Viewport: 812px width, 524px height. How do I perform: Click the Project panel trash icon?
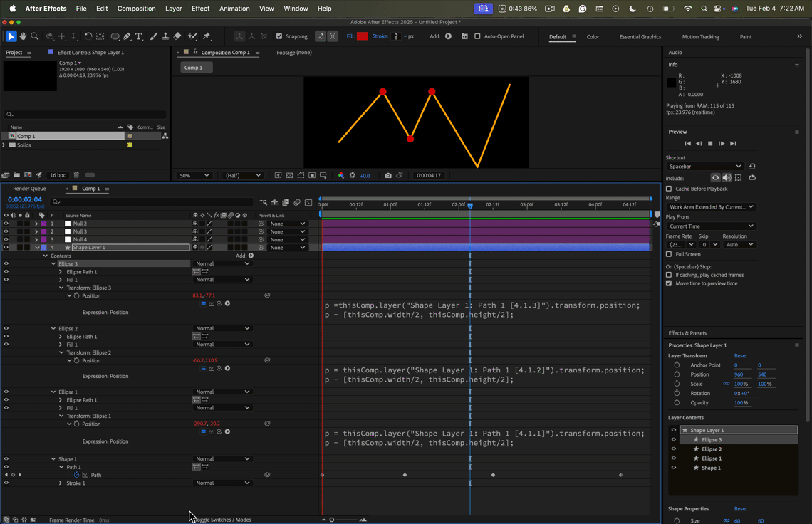(x=76, y=175)
